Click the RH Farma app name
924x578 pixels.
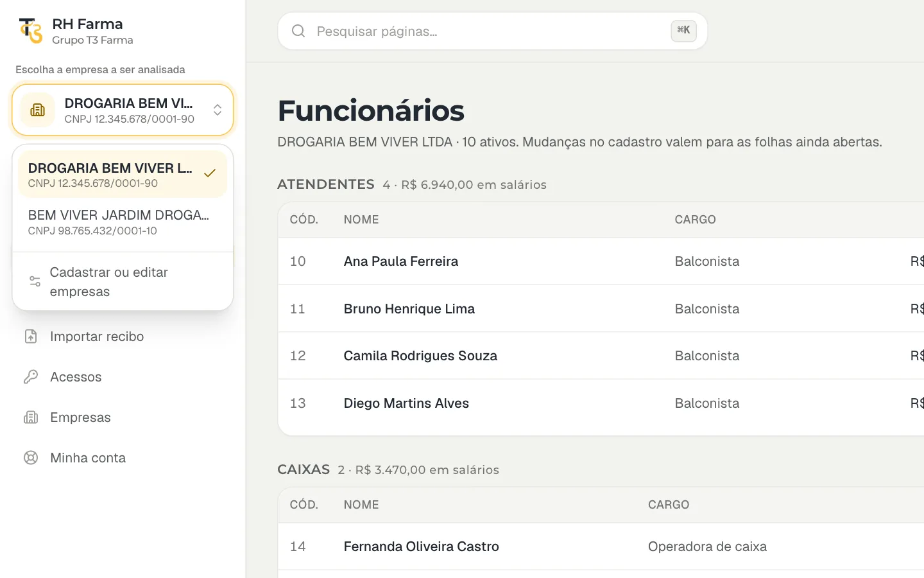pyautogui.click(x=87, y=24)
